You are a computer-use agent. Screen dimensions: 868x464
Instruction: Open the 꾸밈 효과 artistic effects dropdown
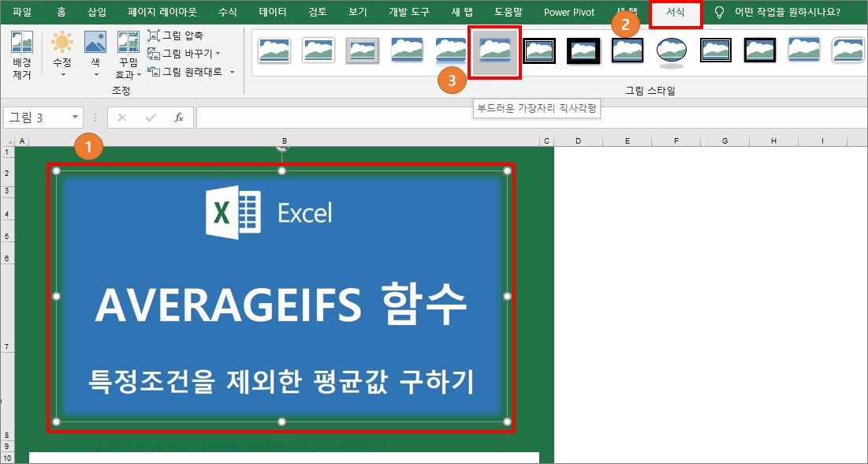coord(129,55)
